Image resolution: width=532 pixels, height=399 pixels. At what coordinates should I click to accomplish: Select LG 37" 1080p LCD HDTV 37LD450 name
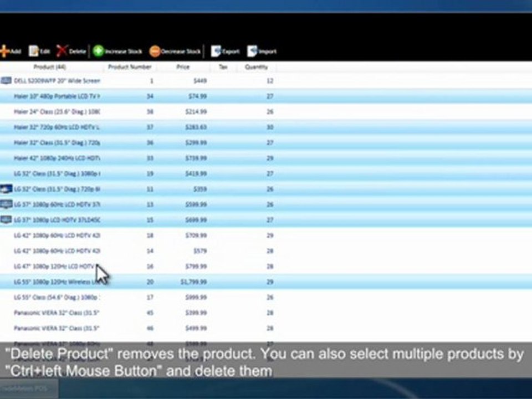click(x=57, y=220)
